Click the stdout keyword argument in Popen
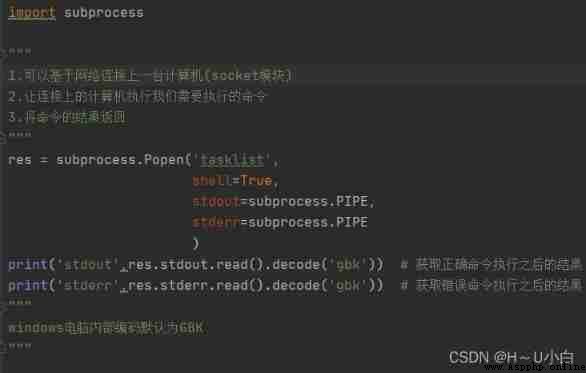Viewport: 586px width, 373px height. (x=216, y=202)
